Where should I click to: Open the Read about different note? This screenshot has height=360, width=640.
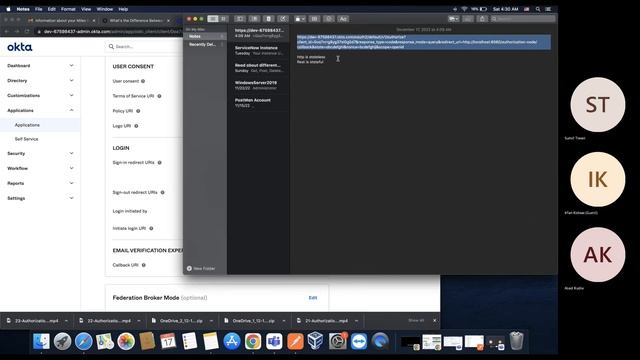[x=258, y=68]
